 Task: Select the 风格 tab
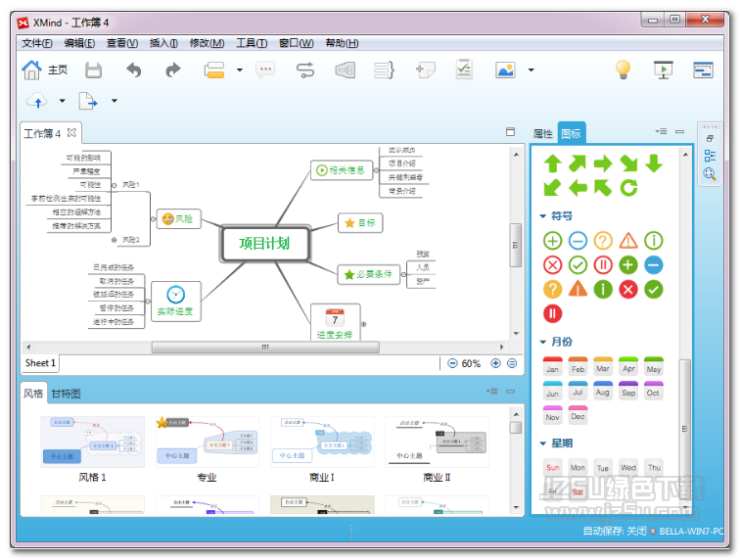[x=33, y=394]
